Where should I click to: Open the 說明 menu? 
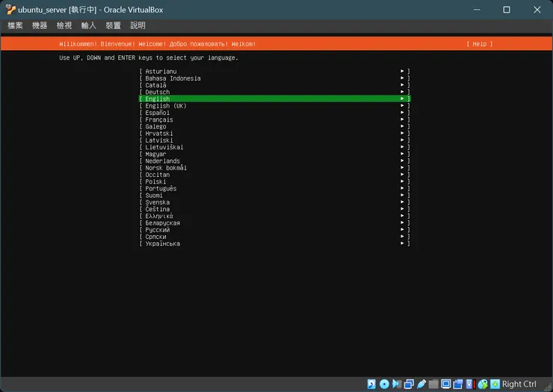tap(138, 25)
